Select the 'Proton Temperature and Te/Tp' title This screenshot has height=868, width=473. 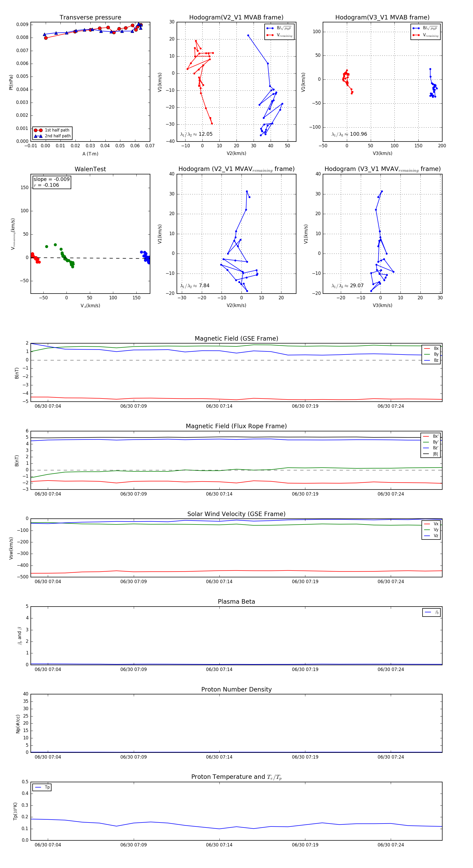point(236,777)
